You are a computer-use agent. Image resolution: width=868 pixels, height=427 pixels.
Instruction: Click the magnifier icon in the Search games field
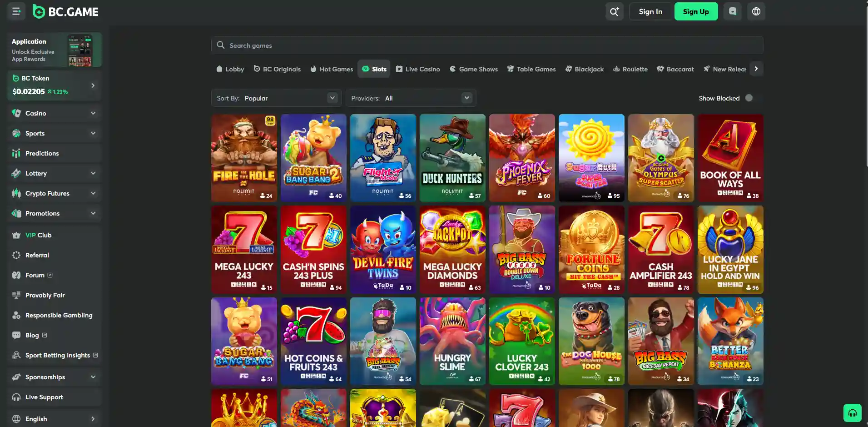point(221,45)
